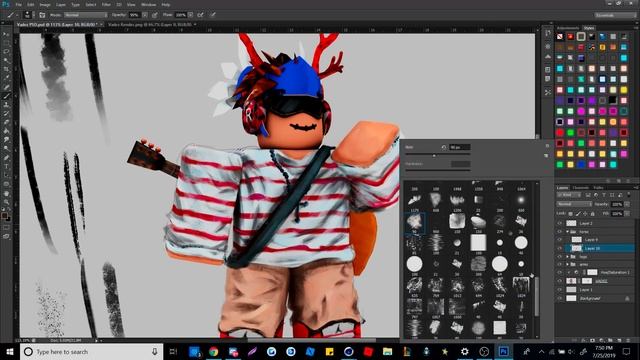
Task: Hide the selected Layer 10
Action: coord(560,248)
